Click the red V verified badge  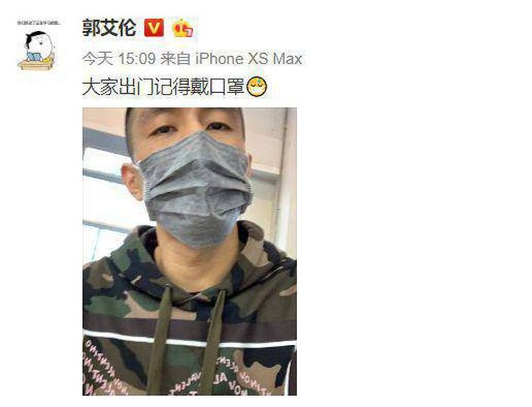tap(153, 28)
